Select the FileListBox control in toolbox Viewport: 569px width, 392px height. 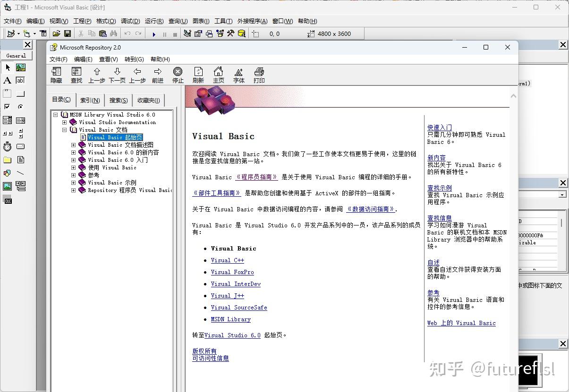coord(21,160)
